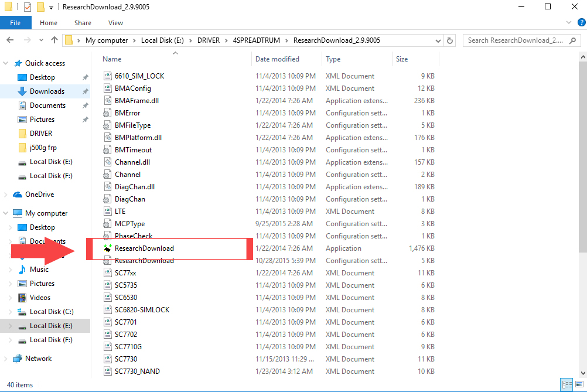Viewport: 587px width, 392px height.
Task: Open the Home ribbon tab
Action: click(49, 23)
